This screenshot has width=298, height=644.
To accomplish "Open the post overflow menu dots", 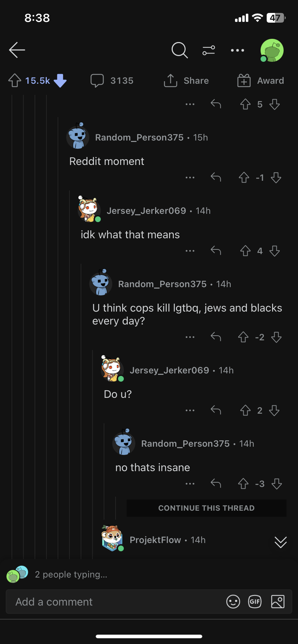I will click(x=238, y=50).
